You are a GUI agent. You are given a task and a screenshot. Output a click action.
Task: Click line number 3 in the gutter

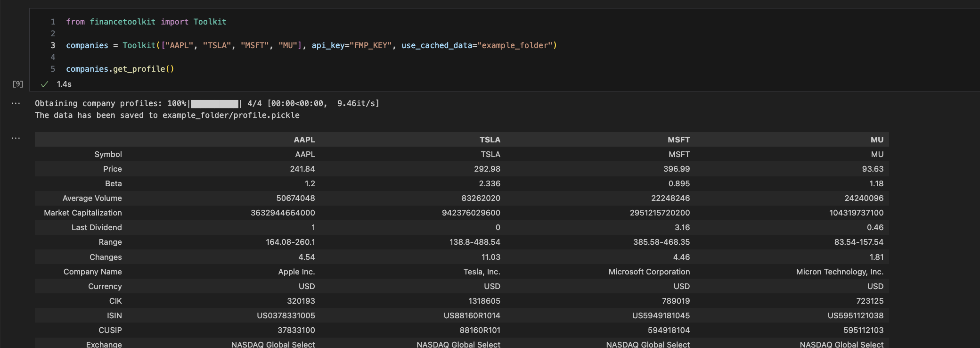53,45
